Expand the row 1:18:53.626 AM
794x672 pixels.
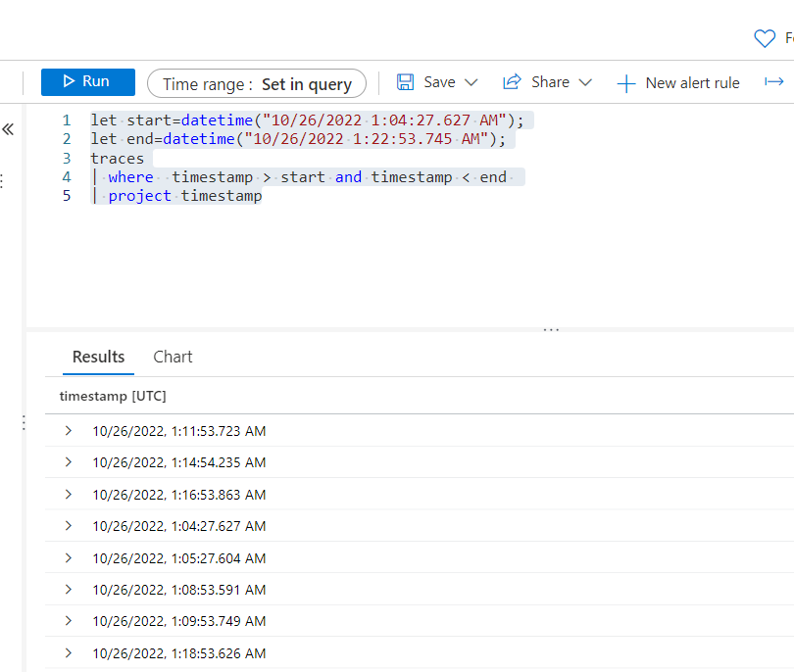coord(69,653)
